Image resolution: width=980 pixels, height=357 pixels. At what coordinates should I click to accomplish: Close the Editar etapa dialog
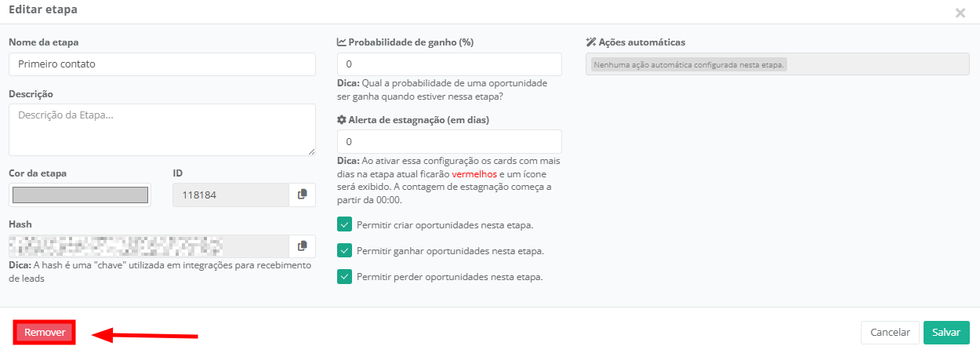click(x=960, y=13)
